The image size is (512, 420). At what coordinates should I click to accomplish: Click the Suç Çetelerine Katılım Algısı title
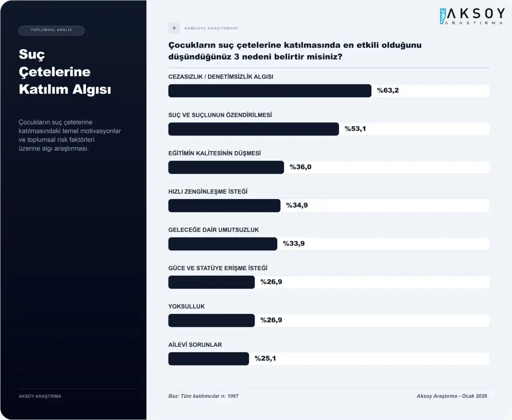(x=65, y=72)
